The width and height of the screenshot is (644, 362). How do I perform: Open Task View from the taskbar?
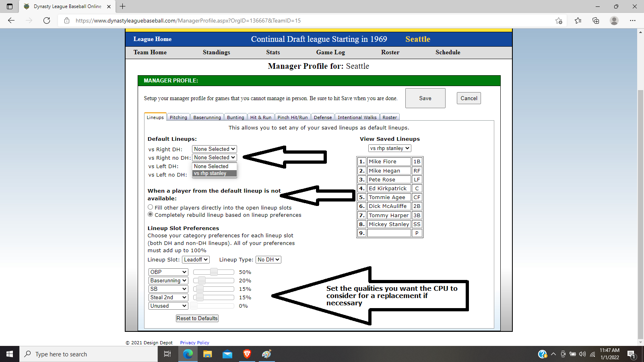point(167,354)
